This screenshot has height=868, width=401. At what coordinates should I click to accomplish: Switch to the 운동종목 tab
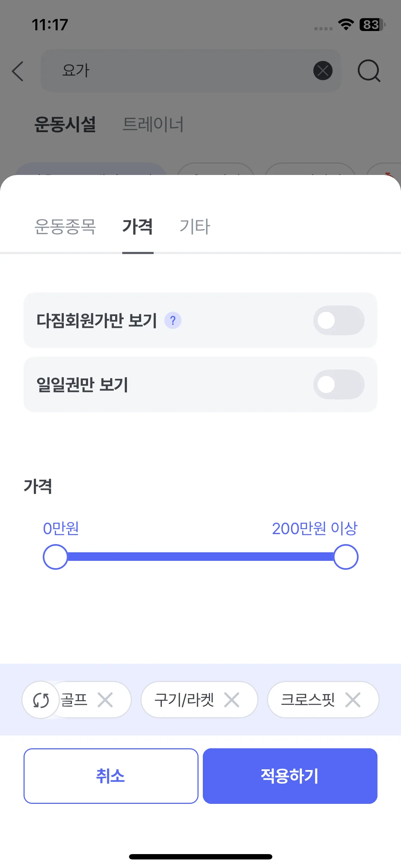[x=65, y=227]
